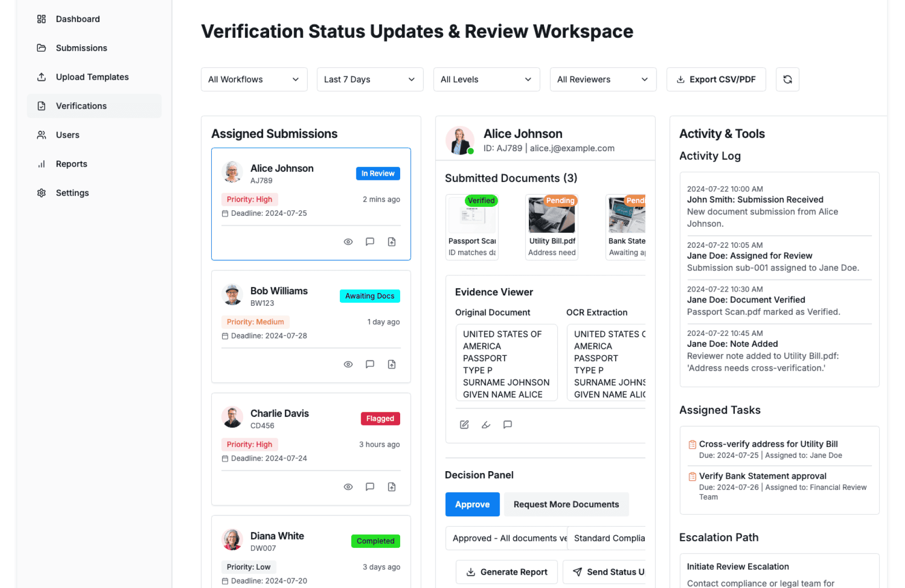Click the Generate Report button

click(506, 572)
